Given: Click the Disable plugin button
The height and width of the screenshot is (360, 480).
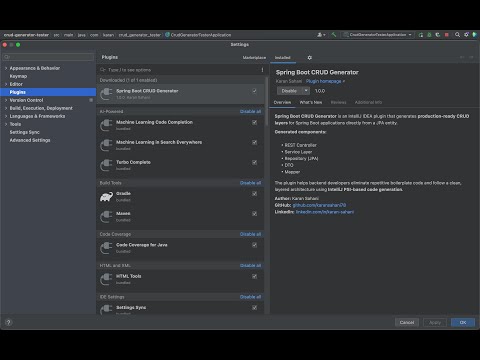Looking at the screenshot, I should pos(289,91).
